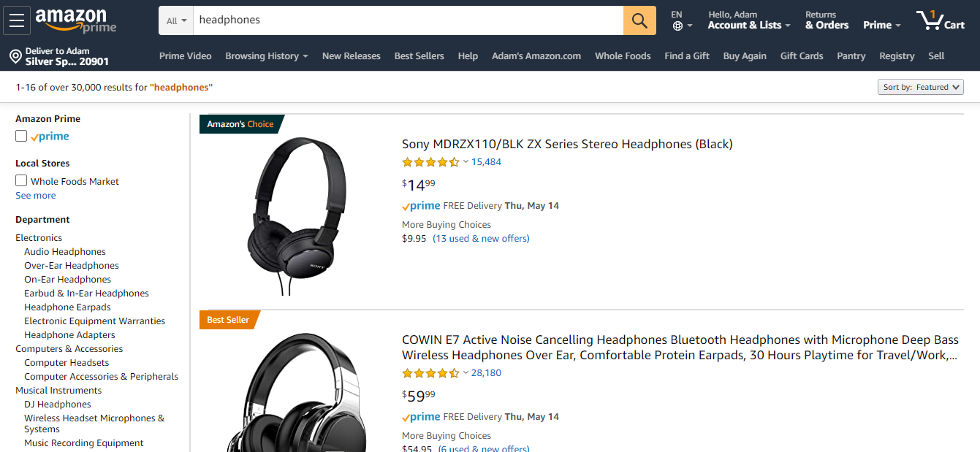980x452 pixels.
Task: Click the Sony headphones star rating
Action: pos(430,162)
